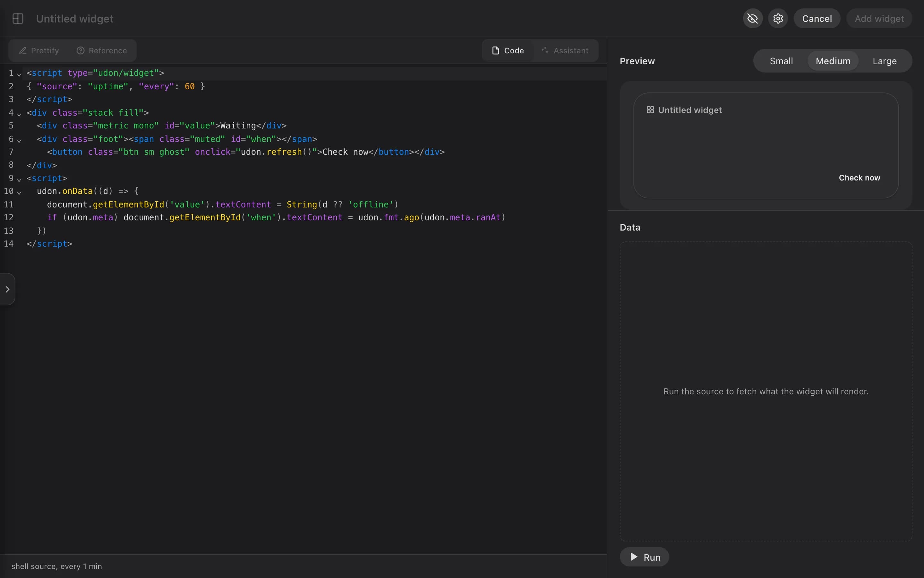Image resolution: width=924 pixels, height=578 pixels.
Task: Open the Reference help
Action: [x=102, y=50]
